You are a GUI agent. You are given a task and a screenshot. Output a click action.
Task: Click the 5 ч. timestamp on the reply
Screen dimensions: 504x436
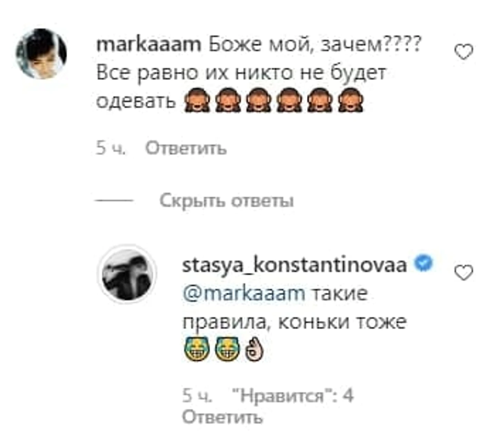click(x=197, y=396)
